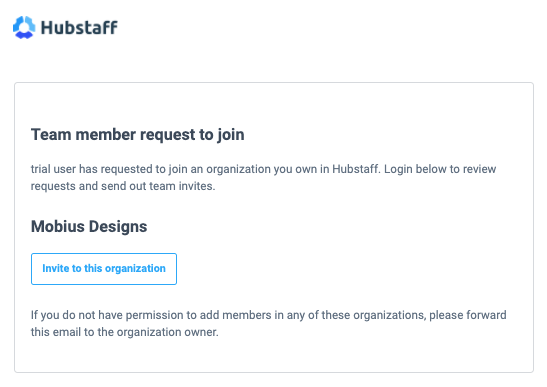Click the word 'Hubstaff' inside the body paragraph
The height and width of the screenshot is (387, 547).
[356, 169]
